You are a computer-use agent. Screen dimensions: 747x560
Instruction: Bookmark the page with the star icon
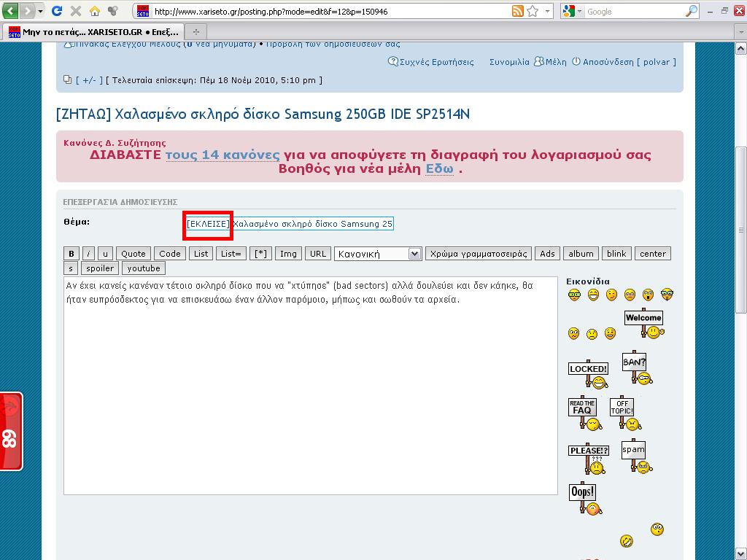533,11
